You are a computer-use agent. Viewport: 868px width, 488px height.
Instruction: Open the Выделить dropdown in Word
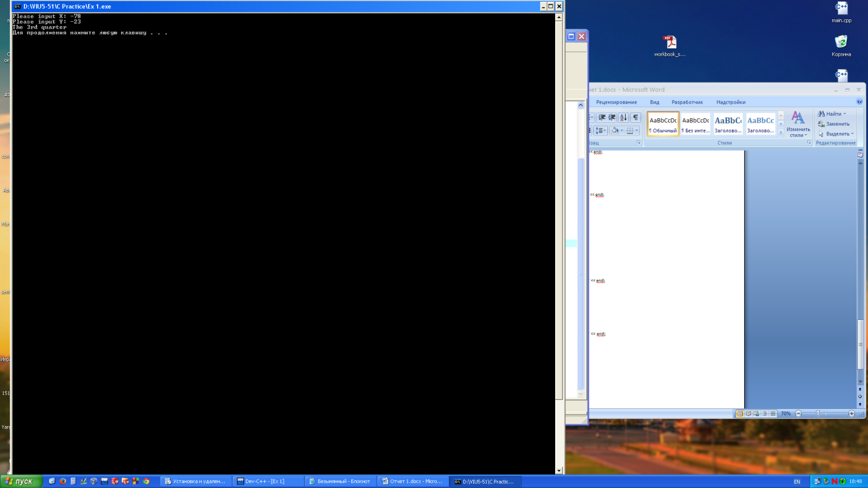point(835,134)
